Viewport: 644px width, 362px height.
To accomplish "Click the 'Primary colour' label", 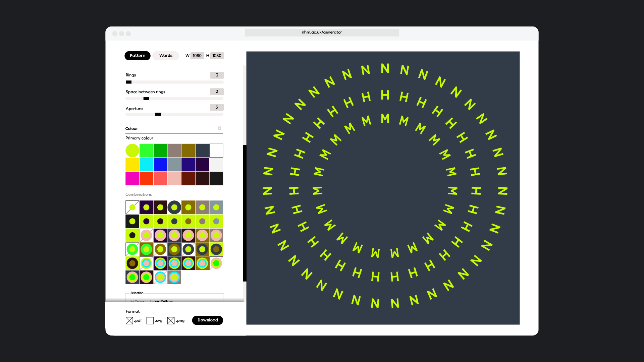I will (139, 138).
